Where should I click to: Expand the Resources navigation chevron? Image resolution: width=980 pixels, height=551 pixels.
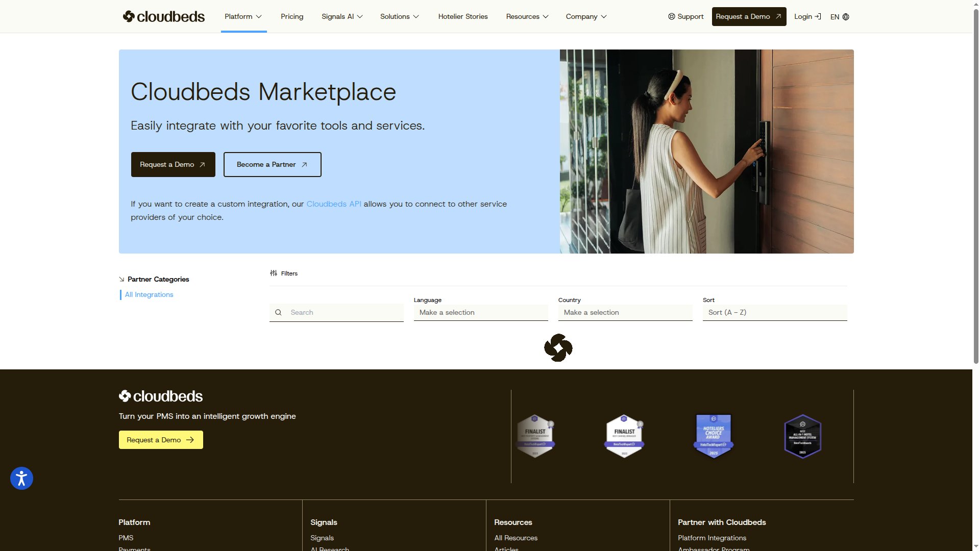[546, 17]
